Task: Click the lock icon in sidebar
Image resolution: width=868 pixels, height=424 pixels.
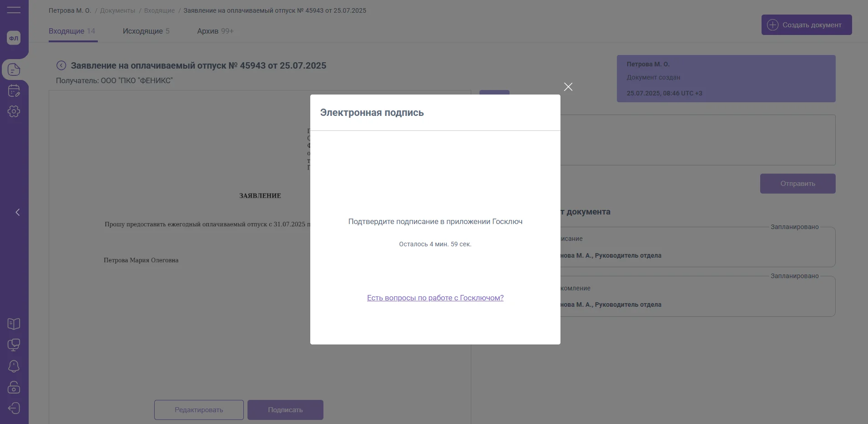Action: click(14, 387)
